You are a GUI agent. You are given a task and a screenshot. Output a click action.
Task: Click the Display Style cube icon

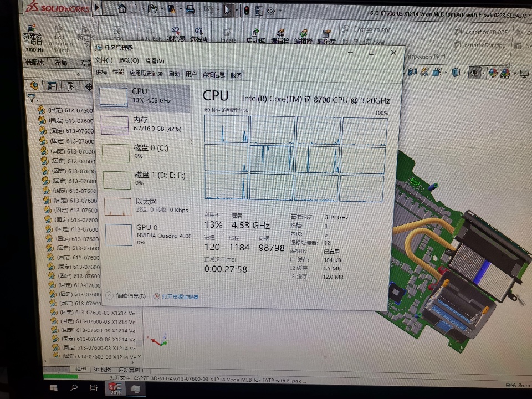[x=456, y=72]
